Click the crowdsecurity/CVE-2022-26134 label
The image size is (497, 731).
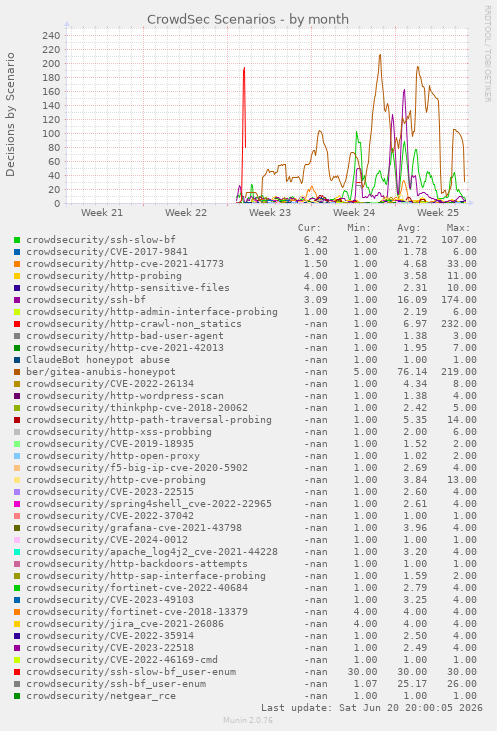click(110, 384)
